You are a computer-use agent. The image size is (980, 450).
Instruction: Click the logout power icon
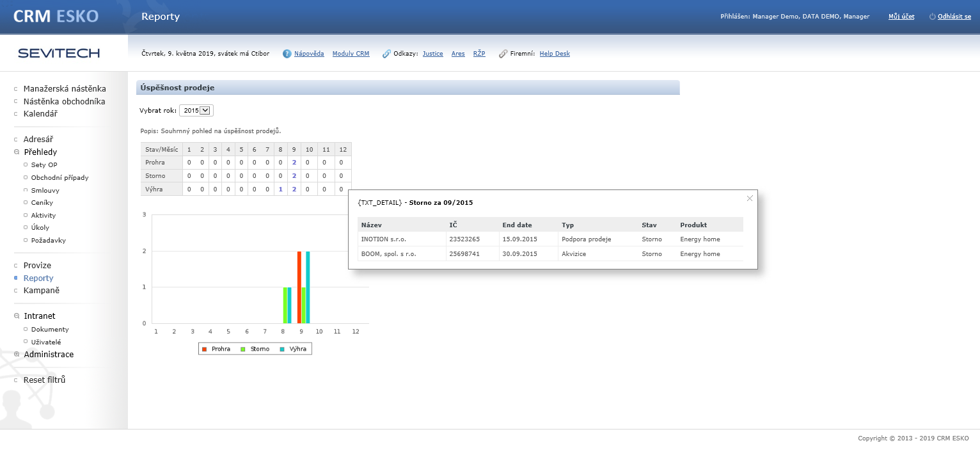coord(932,17)
